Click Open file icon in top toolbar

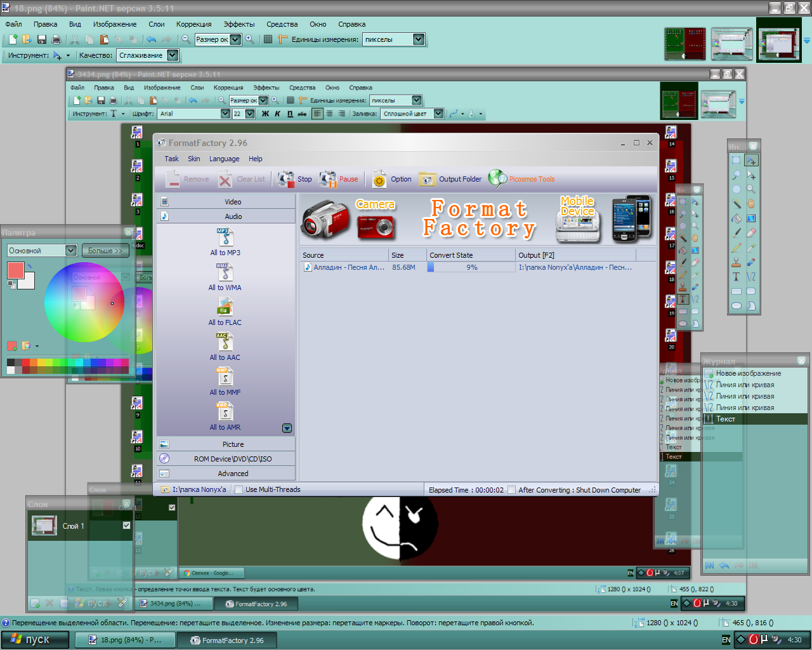(x=27, y=39)
